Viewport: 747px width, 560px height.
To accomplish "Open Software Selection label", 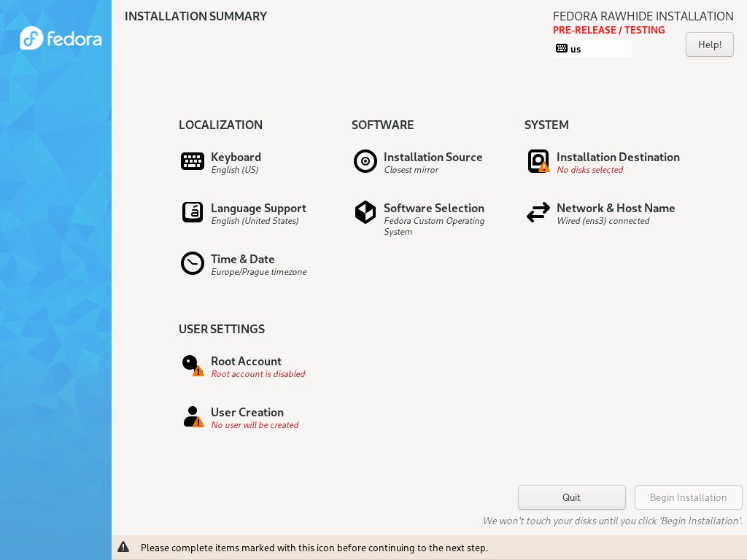I will pos(434,208).
